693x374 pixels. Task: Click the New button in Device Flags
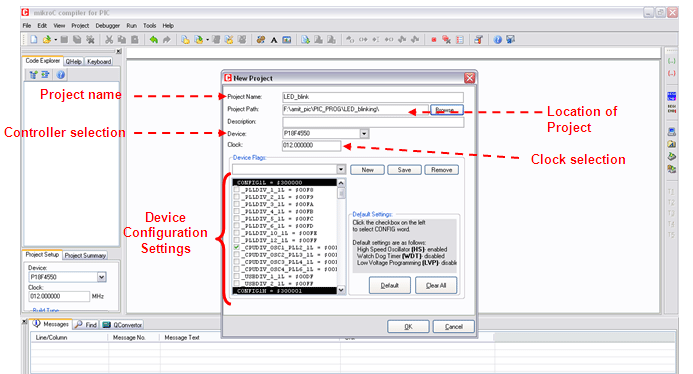point(367,170)
